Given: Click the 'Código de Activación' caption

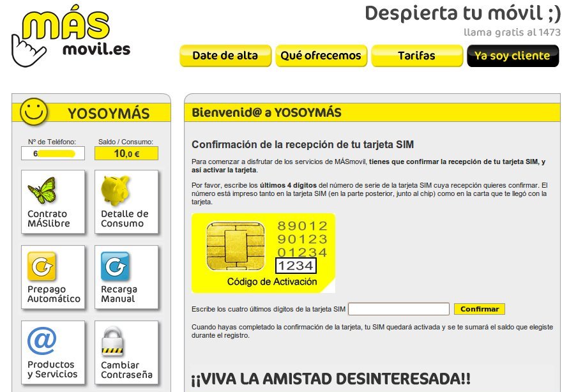Looking at the screenshot, I should pos(272,282).
